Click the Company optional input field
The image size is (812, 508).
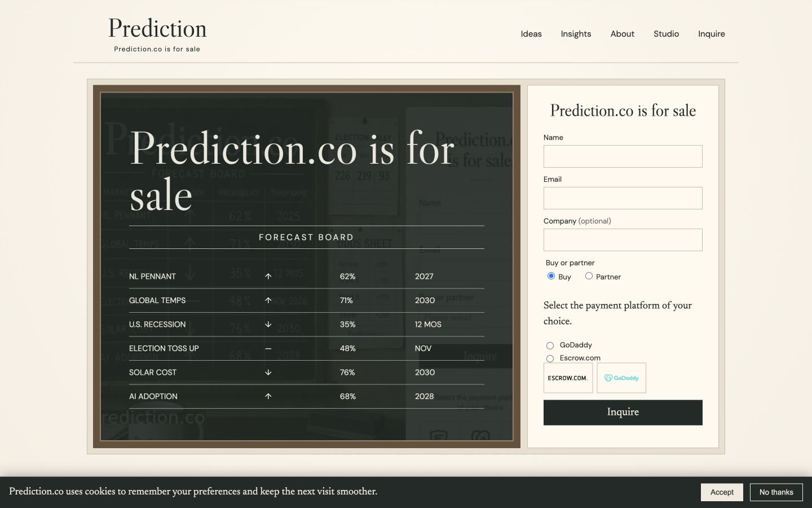pyautogui.click(x=623, y=240)
